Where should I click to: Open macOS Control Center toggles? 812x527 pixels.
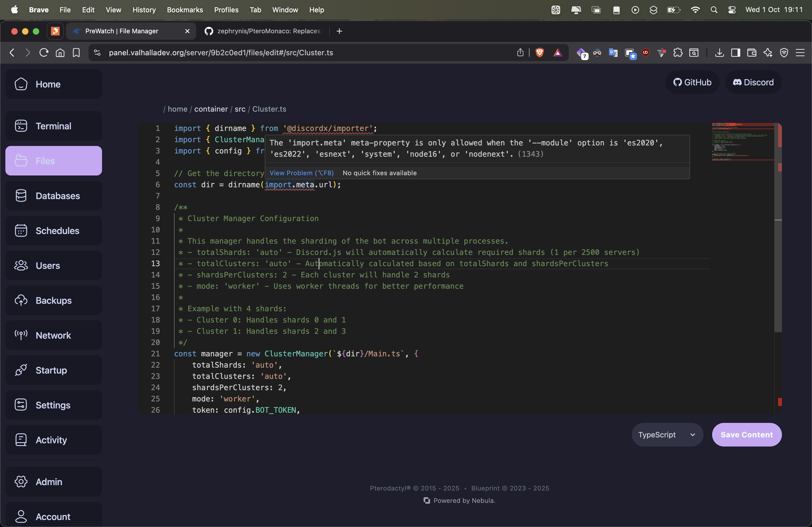click(x=731, y=10)
